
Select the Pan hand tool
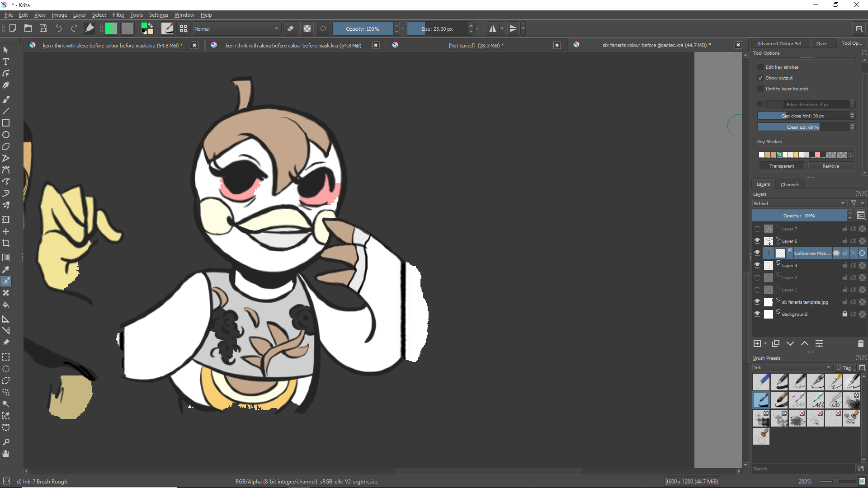pos(6,454)
